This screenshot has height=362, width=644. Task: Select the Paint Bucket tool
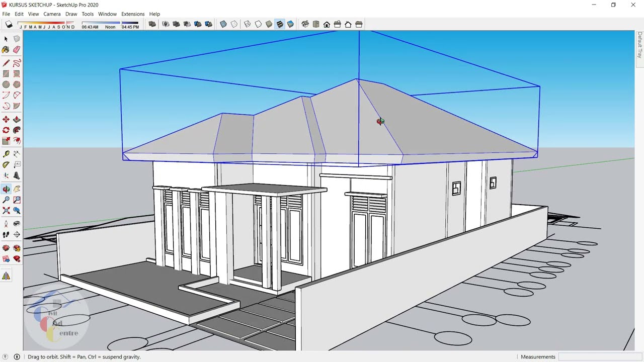[6, 50]
